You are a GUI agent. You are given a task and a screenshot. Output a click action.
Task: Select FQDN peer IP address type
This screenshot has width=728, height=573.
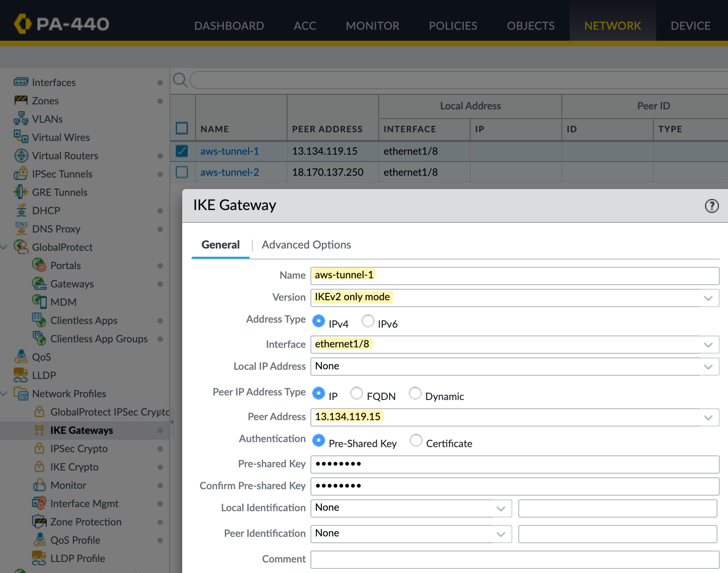[x=356, y=393]
